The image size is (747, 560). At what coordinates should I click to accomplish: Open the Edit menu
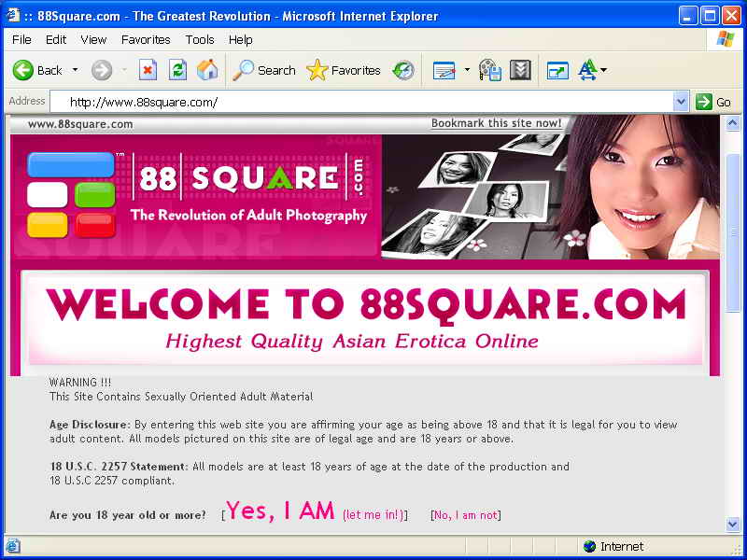(56, 40)
